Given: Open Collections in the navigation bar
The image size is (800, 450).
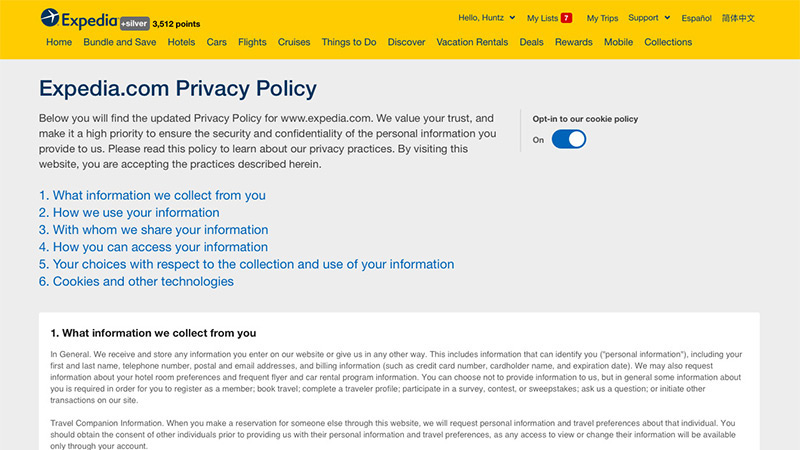Looking at the screenshot, I should (668, 42).
